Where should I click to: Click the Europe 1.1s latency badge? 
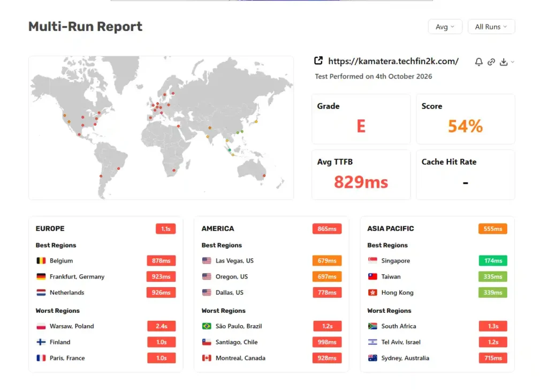[166, 229]
